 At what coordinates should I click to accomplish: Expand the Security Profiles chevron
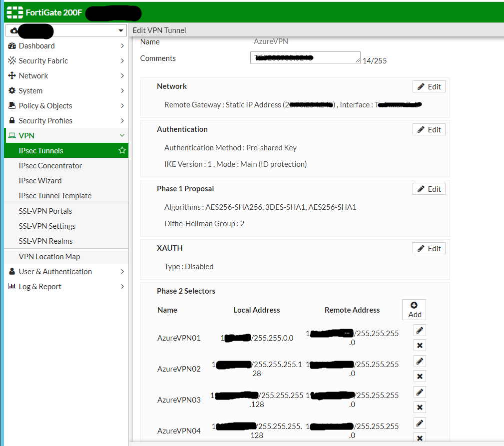(122, 120)
